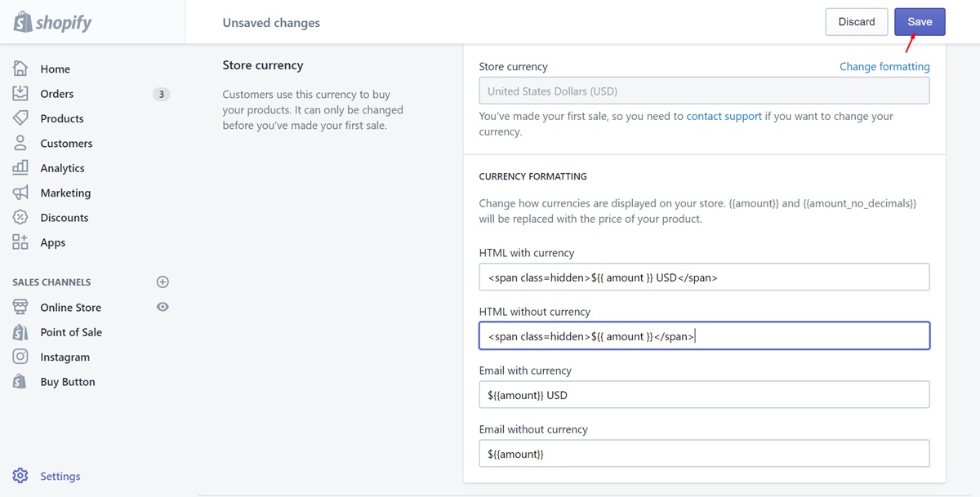Open Orders in the sidebar
The image size is (980, 497).
click(57, 94)
